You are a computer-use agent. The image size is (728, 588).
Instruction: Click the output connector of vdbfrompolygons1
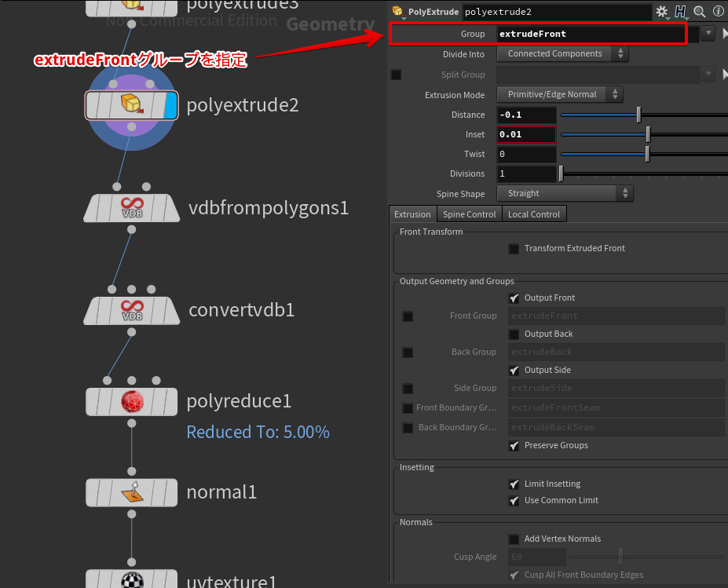pyautogui.click(x=132, y=229)
